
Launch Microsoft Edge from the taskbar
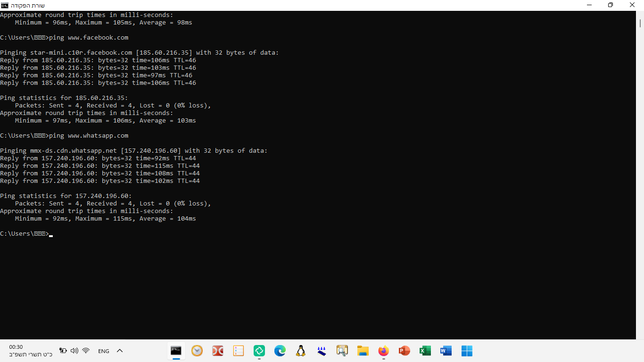coord(280,351)
